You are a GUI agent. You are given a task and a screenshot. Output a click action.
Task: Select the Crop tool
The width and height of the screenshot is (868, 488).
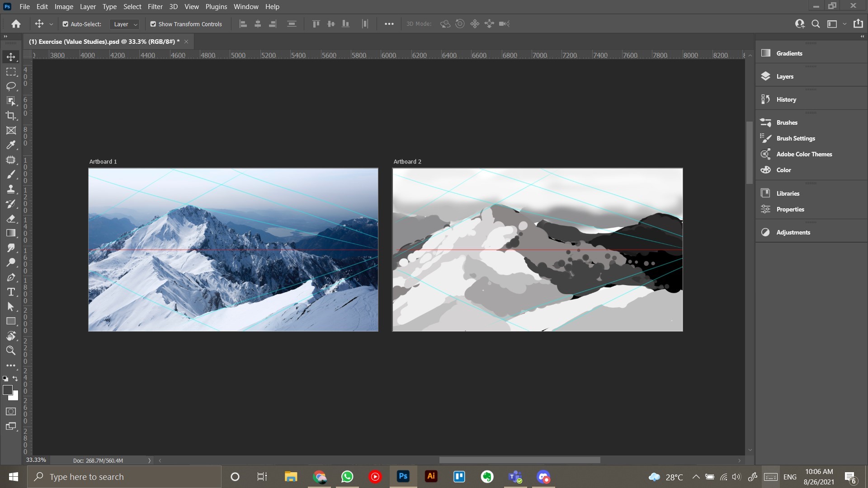point(11,116)
